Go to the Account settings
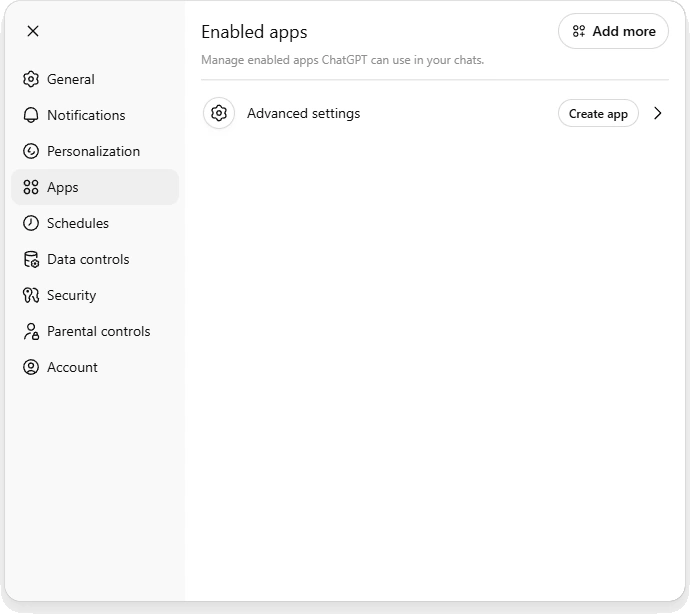The height and width of the screenshot is (614, 690). point(95,367)
